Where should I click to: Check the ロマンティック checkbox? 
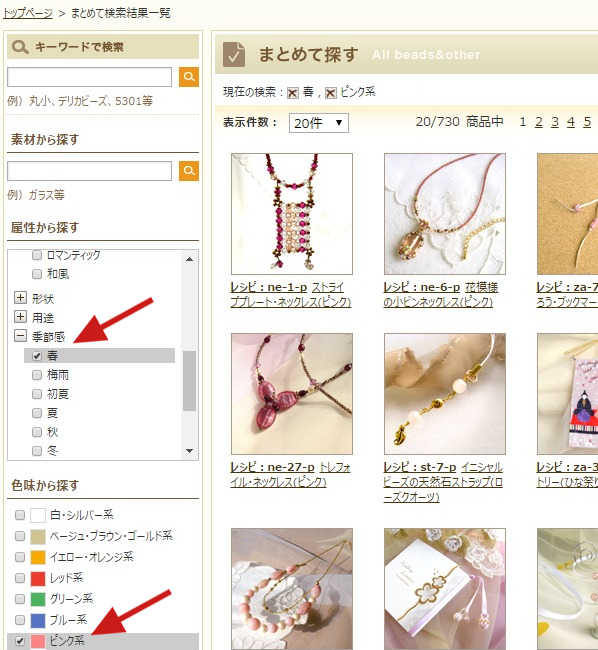37,255
